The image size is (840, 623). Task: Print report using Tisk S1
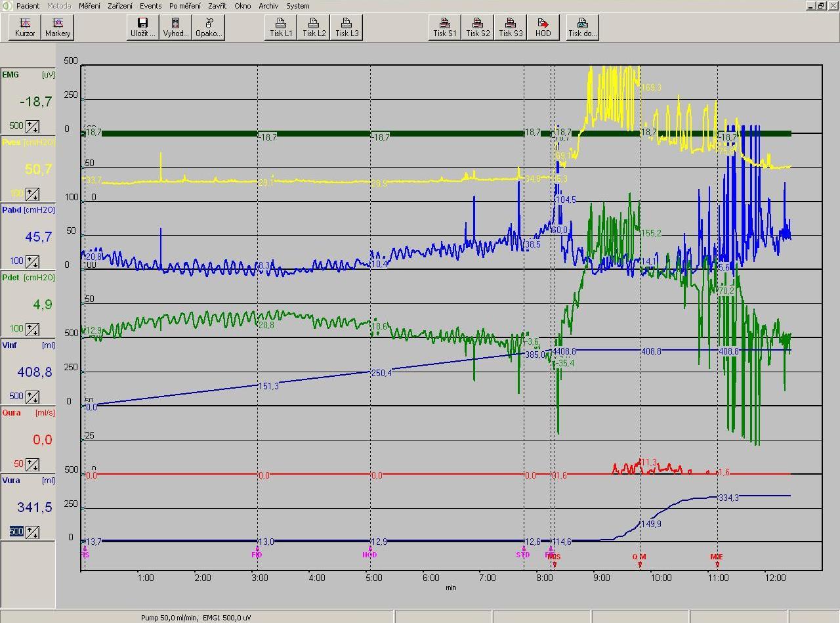(x=445, y=28)
